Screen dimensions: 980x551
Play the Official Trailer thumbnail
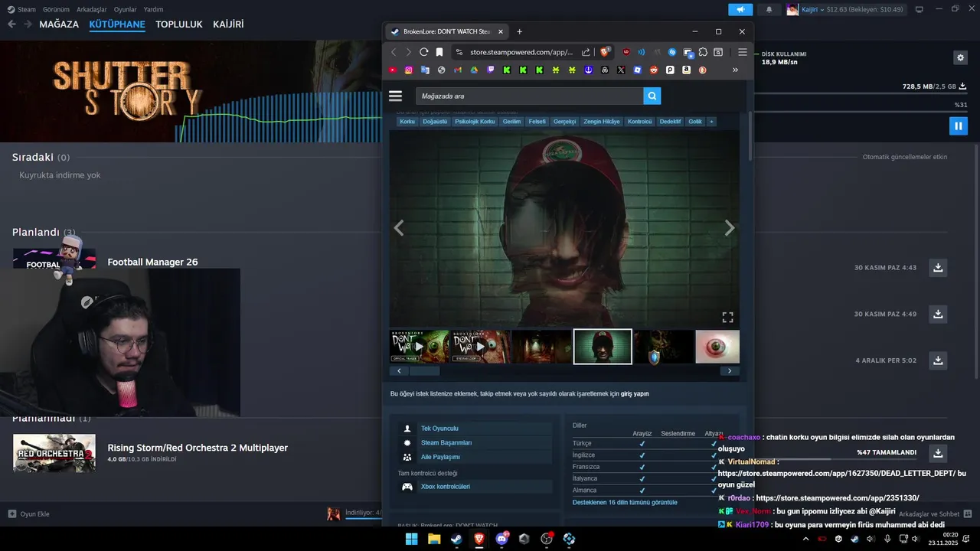tap(419, 347)
